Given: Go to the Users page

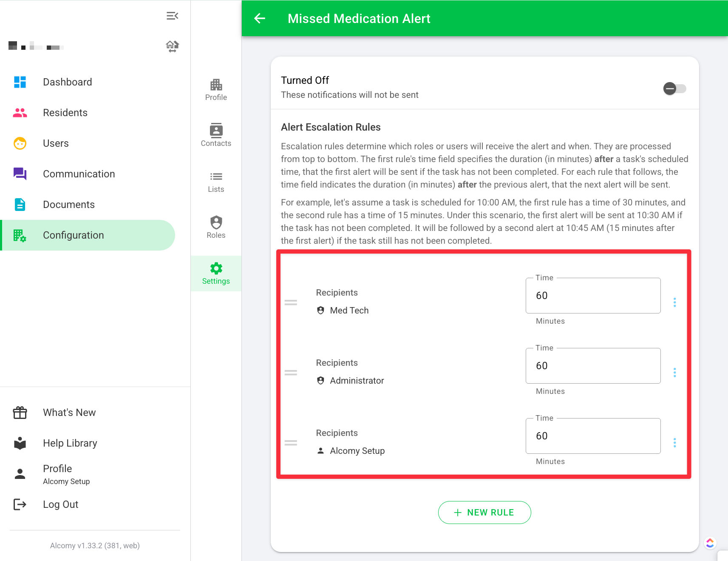Looking at the screenshot, I should coord(88,143).
